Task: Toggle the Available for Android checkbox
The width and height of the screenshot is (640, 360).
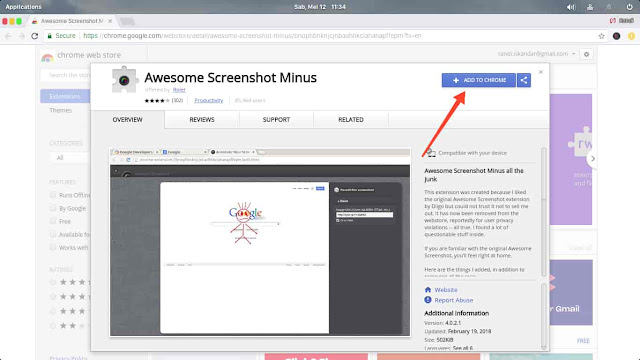Action: point(53,234)
